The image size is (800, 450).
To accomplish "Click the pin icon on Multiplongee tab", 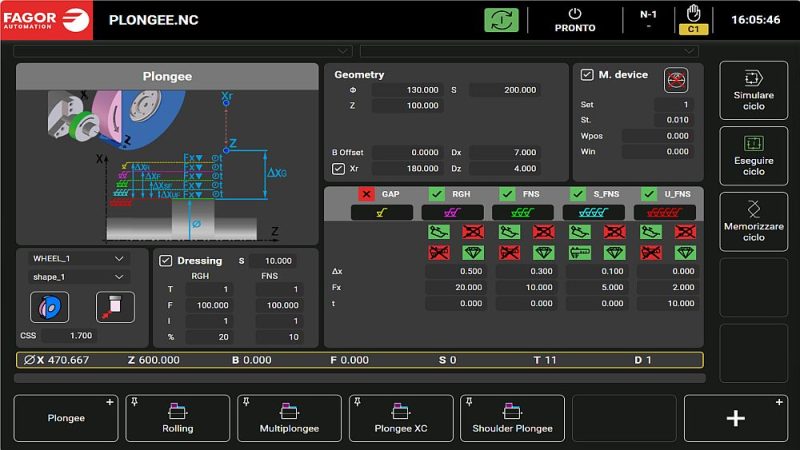I will (246, 402).
